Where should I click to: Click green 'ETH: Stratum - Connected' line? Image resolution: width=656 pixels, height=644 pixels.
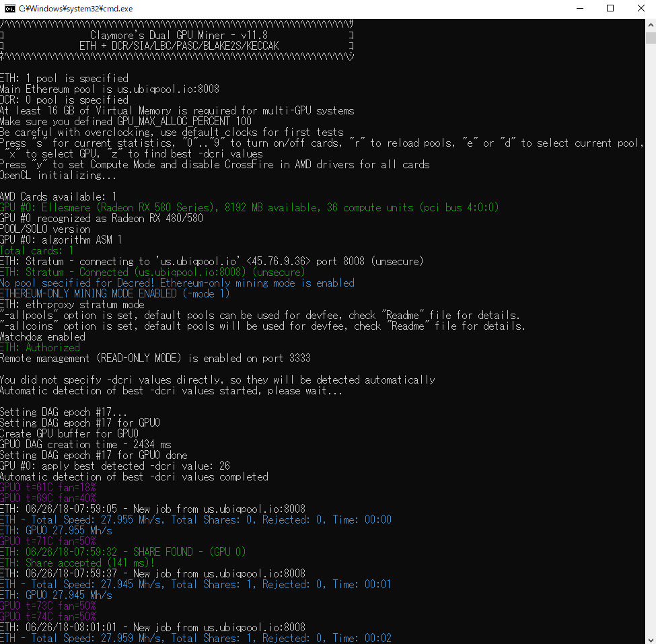click(153, 273)
